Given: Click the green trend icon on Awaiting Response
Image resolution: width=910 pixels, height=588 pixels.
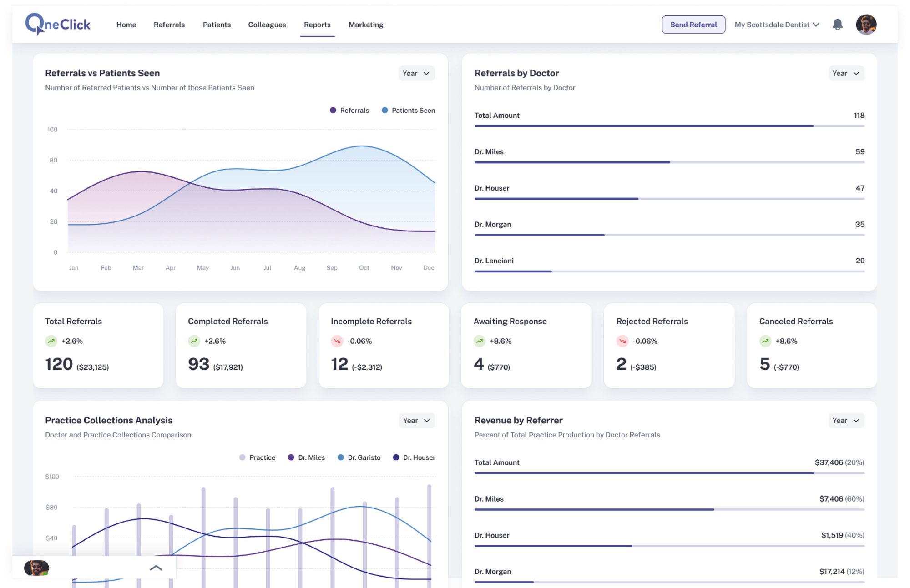Looking at the screenshot, I should [x=479, y=341].
